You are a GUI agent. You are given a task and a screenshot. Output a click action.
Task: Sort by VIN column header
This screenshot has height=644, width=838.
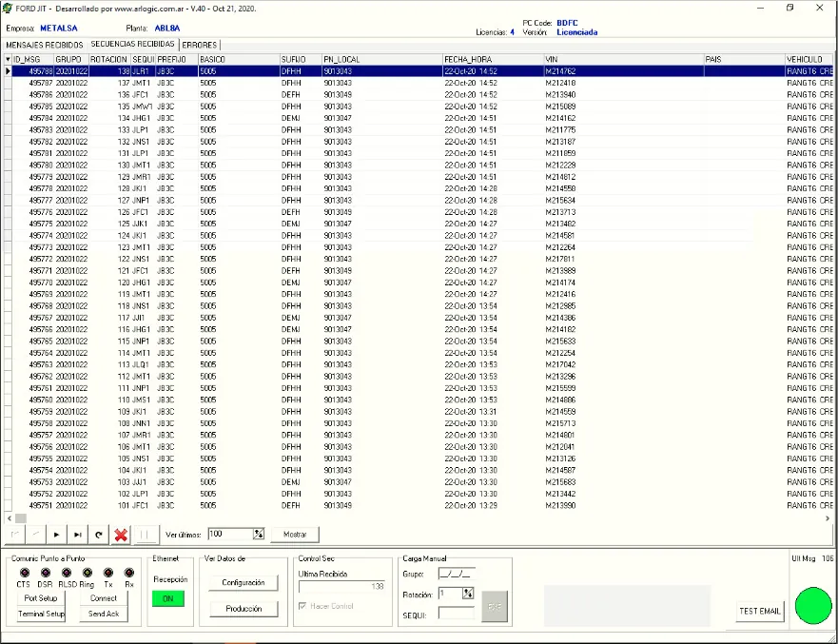coord(624,59)
